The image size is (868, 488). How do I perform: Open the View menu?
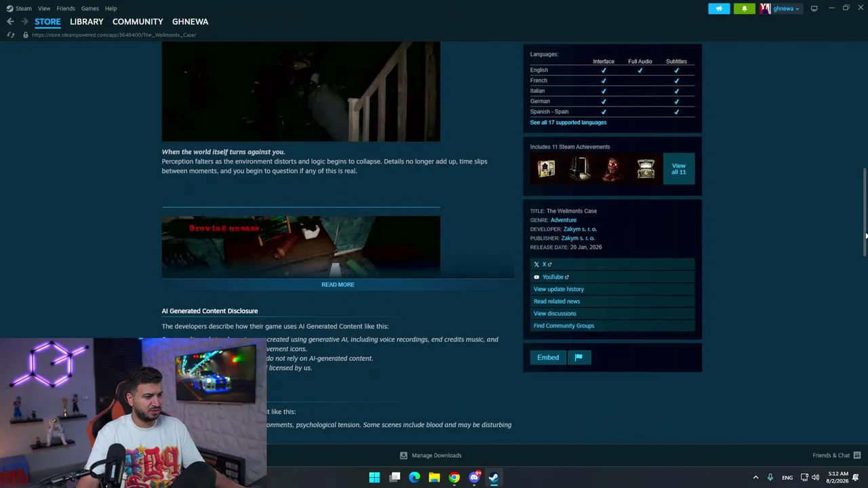click(x=44, y=8)
